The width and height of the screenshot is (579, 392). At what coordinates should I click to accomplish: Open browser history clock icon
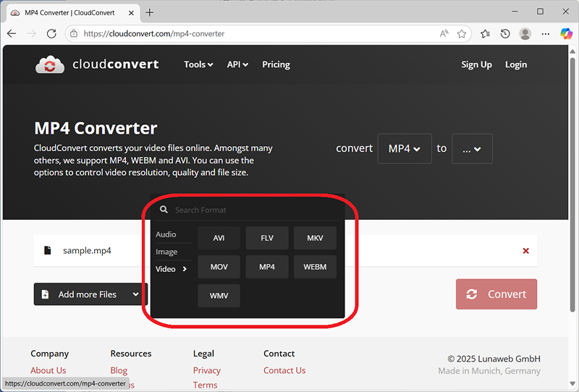click(505, 33)
